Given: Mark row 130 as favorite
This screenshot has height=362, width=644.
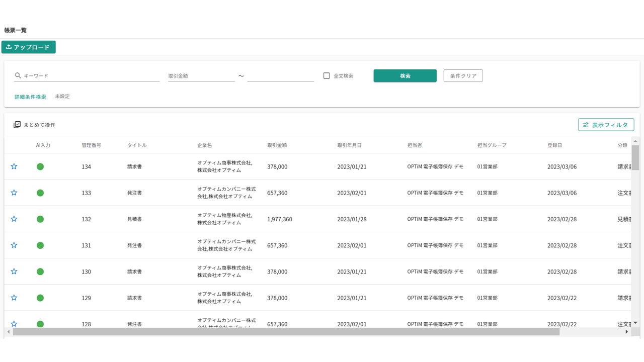Looking at the screenshot, I should coord(14,271).
